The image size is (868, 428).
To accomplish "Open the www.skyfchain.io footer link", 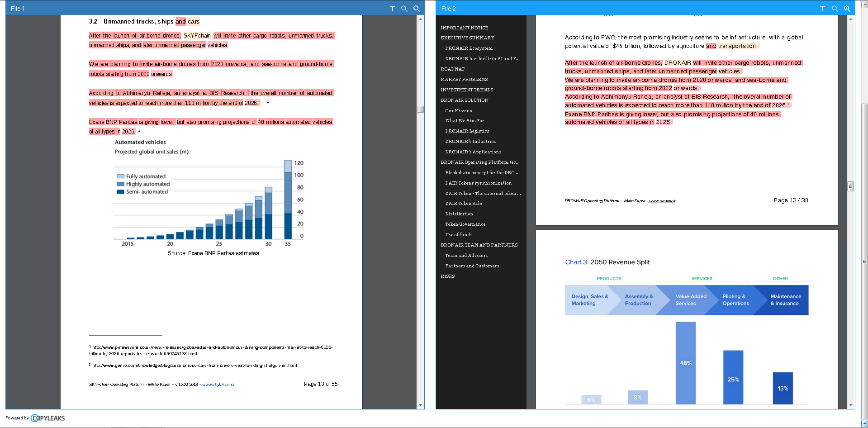I will 218,385.
